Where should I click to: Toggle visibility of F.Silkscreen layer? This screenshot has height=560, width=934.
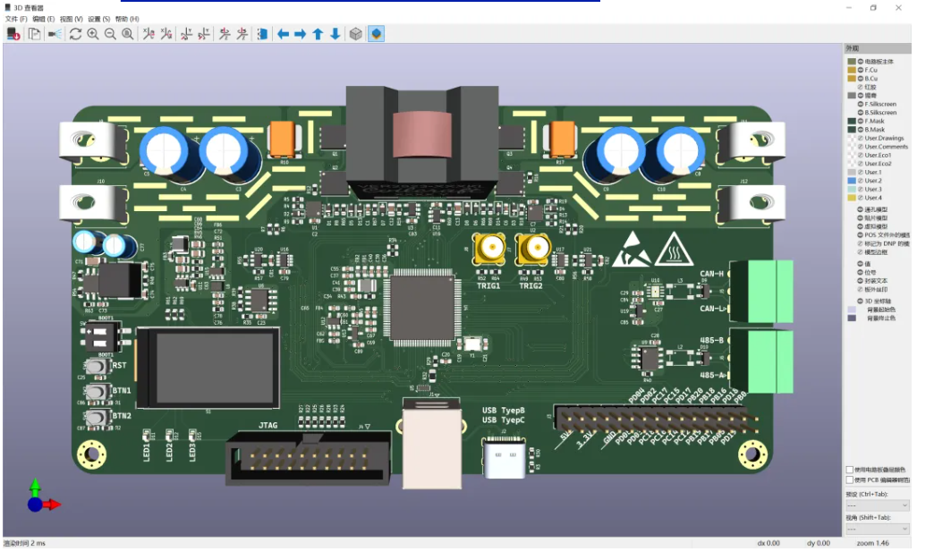coord(861,105)
